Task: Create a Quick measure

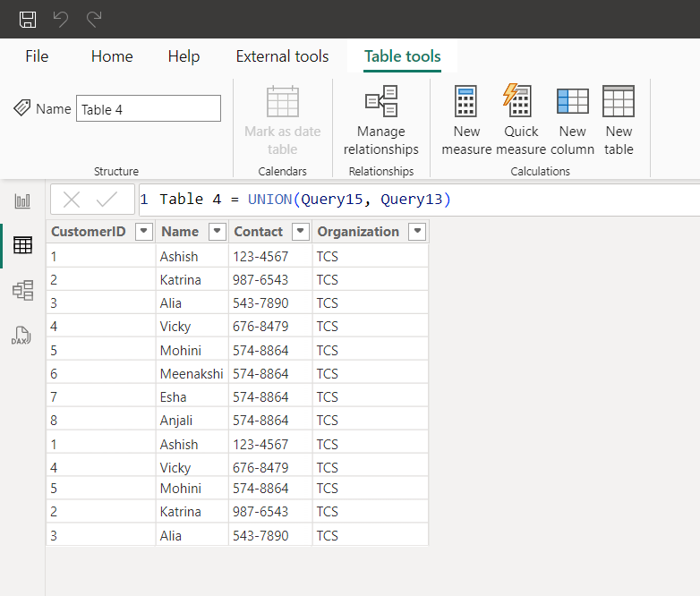Action: (x=520, y=122)
